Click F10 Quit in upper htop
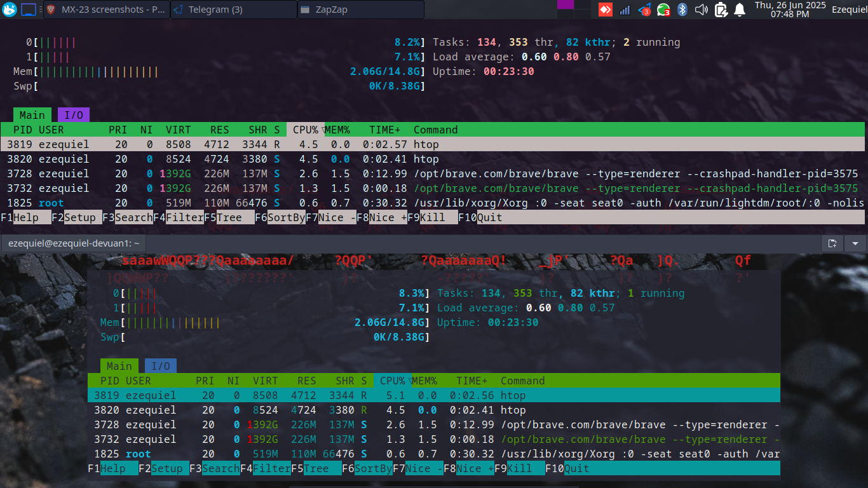Screen dimensions: 868x488 480,217
